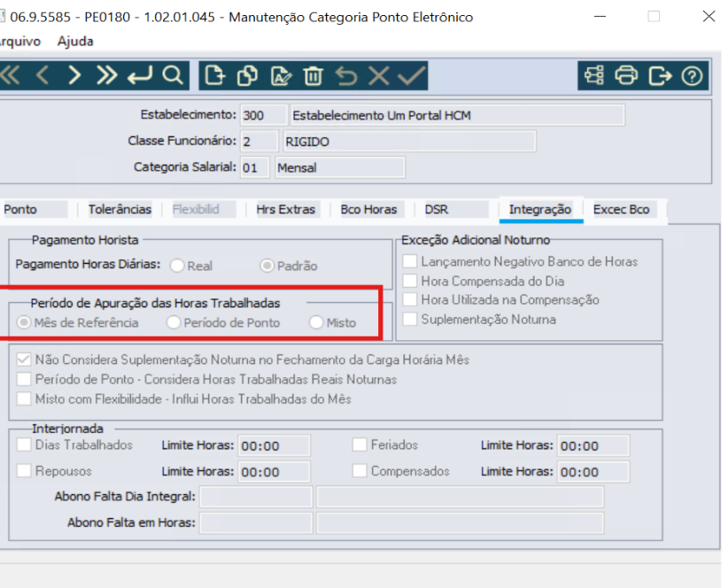The height and width of the screenshot is (588, 728).
Task: Jump to last record with double-right arrows
Action: (106, 75)
